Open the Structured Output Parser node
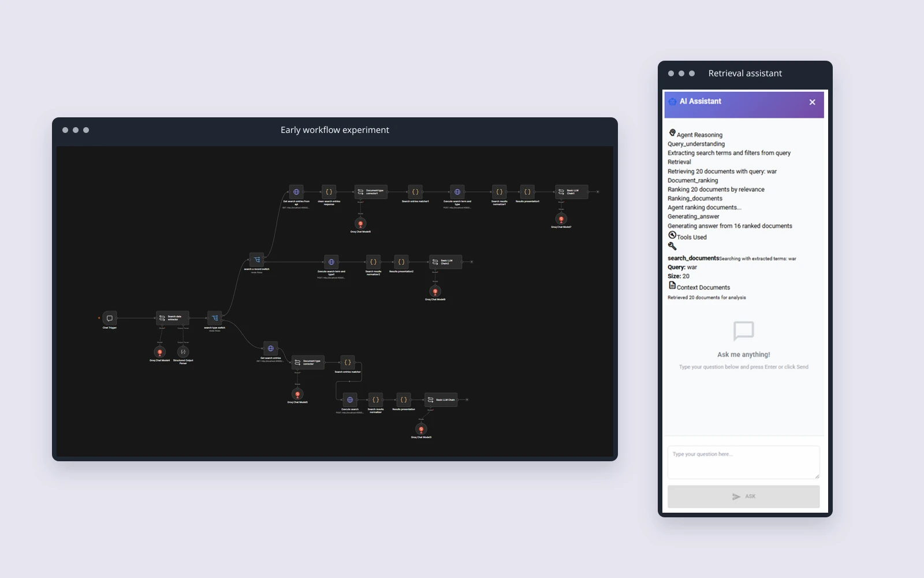This screenshot has width=924, height=578. pyautogui.click(x=183, y=352)
